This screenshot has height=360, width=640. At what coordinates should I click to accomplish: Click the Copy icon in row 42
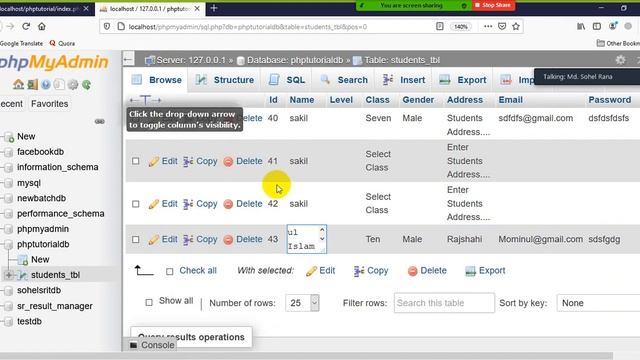pos(188,204)
